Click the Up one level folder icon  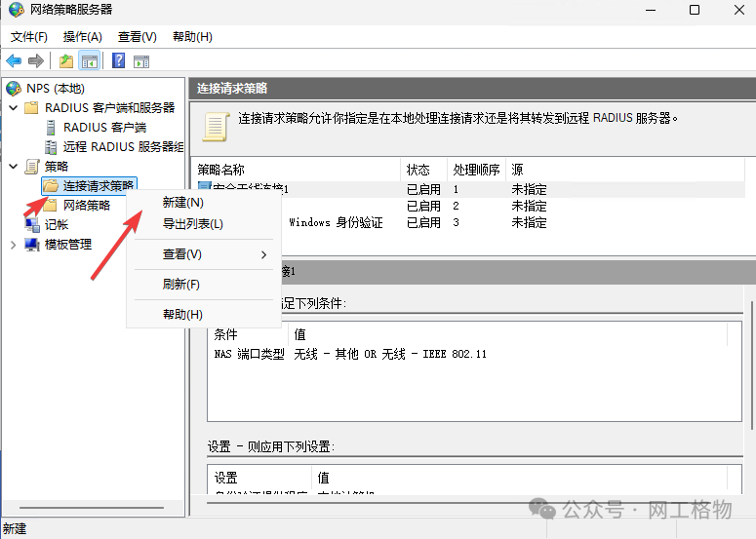[66, 61]
